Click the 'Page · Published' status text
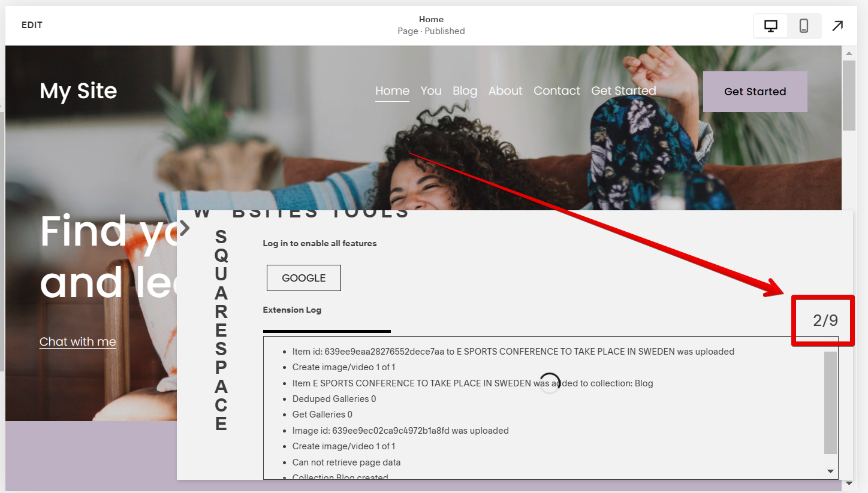The height and width of the screenshot is (493, 868). click(431, 31)
